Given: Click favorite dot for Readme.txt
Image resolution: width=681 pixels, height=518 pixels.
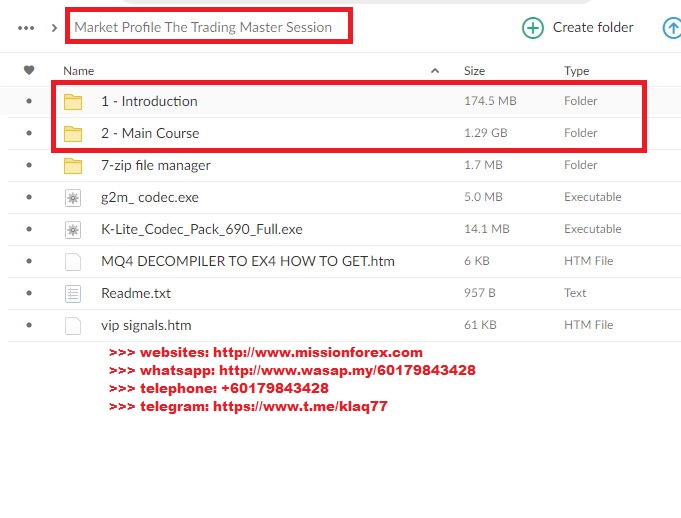Looking at the screenshot, I should 29,293.
